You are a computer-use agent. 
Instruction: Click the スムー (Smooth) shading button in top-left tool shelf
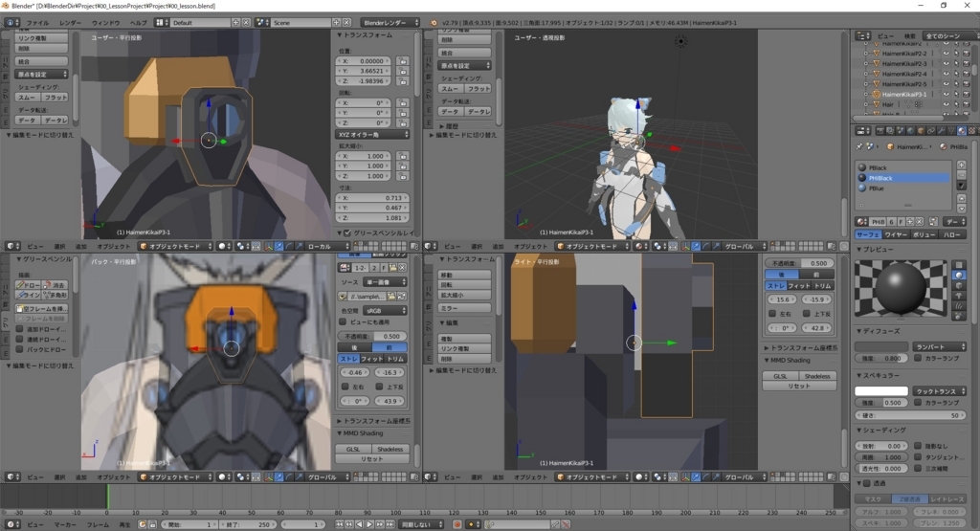click(28, 98)
